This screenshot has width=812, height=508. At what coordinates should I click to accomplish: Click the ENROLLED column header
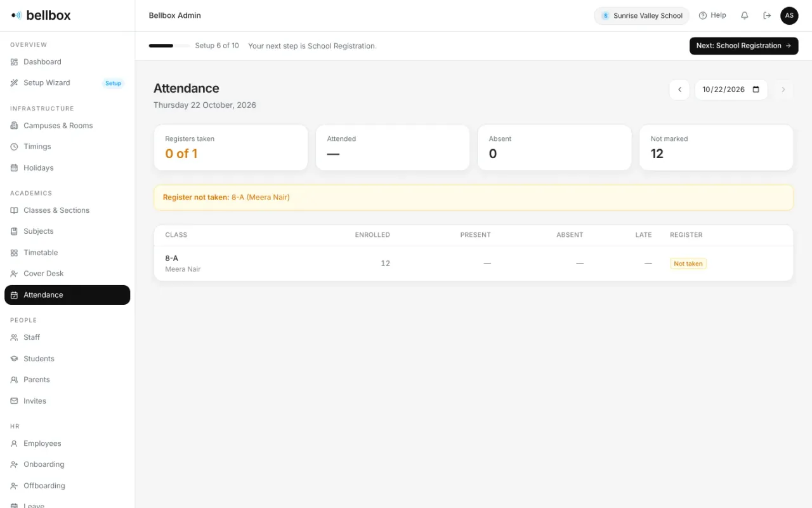point(372,235)
